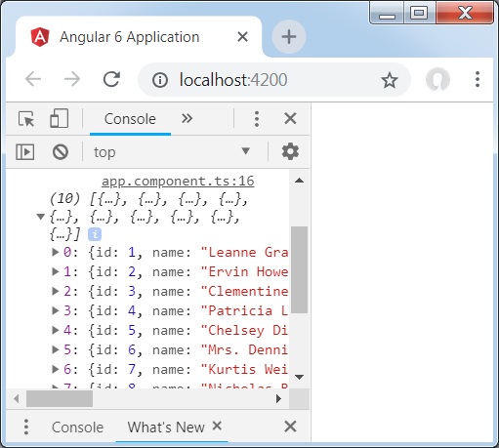Expand array item 0, Leanne Gra
This screenshot has width=499, height=448.
coord(56,252)
